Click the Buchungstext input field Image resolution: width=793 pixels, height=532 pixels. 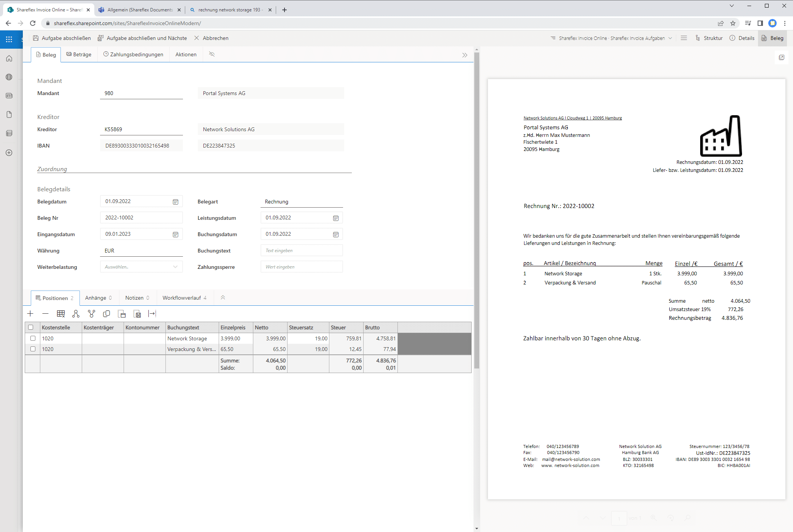(x=301, y=251)
